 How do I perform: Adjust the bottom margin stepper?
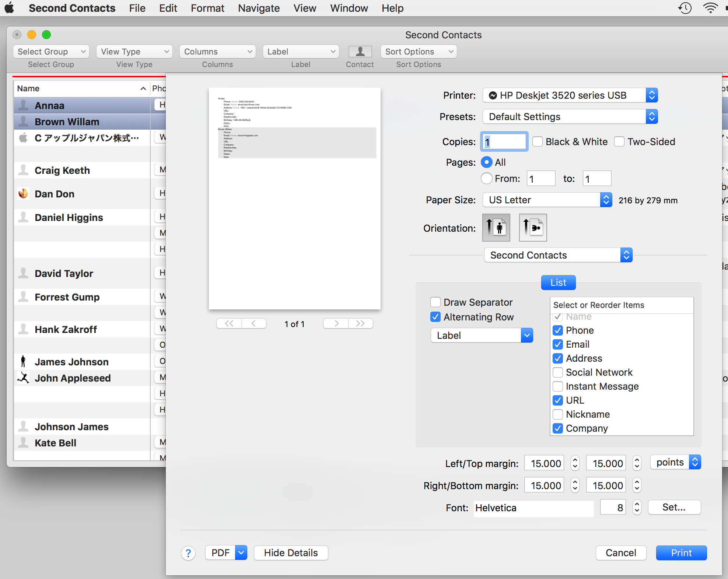pyautogui.click(x=637, y=485)
